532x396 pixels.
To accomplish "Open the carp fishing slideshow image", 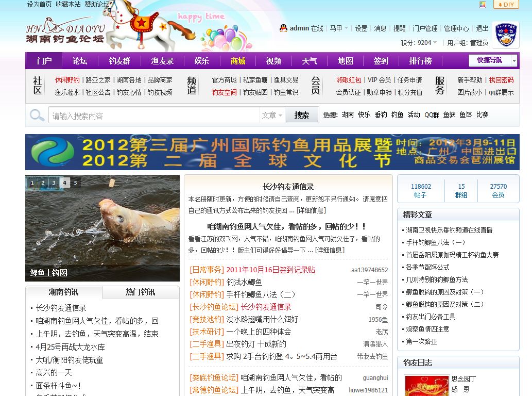I will (x=102, y=228).
